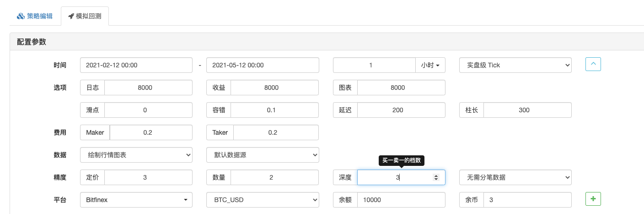644x214 pixels.
Task: Click the end date 2021-05-12 field
Action: click(x=263, y=65)
